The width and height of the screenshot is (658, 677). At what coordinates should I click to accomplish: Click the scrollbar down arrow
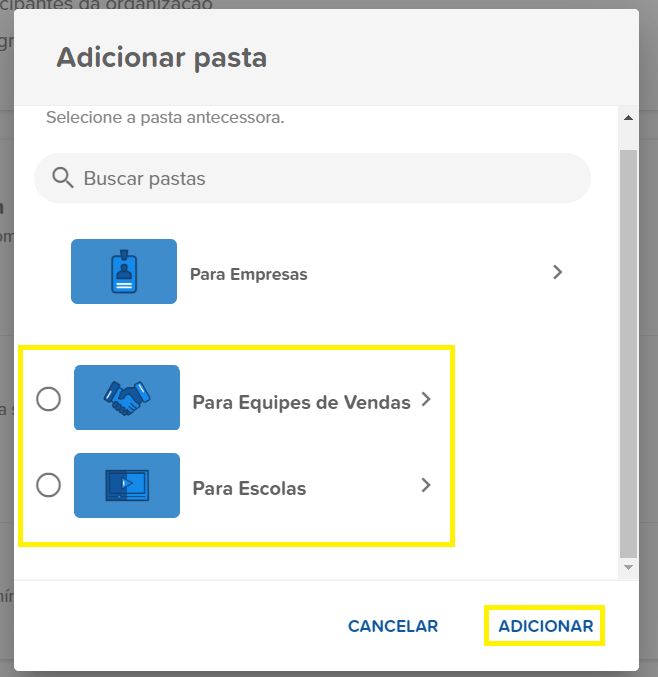pyautogui.click(x=628, y=567)
